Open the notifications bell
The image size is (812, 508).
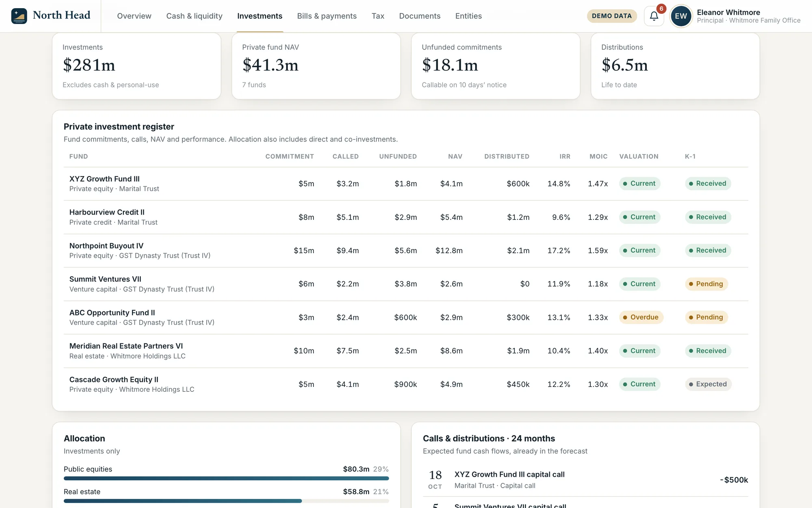pos(654,16)
